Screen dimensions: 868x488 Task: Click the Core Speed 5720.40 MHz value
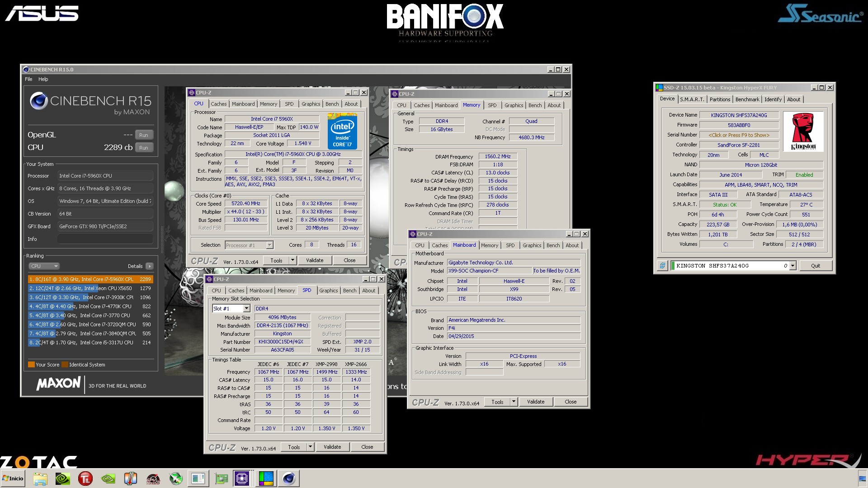[246, 204]
